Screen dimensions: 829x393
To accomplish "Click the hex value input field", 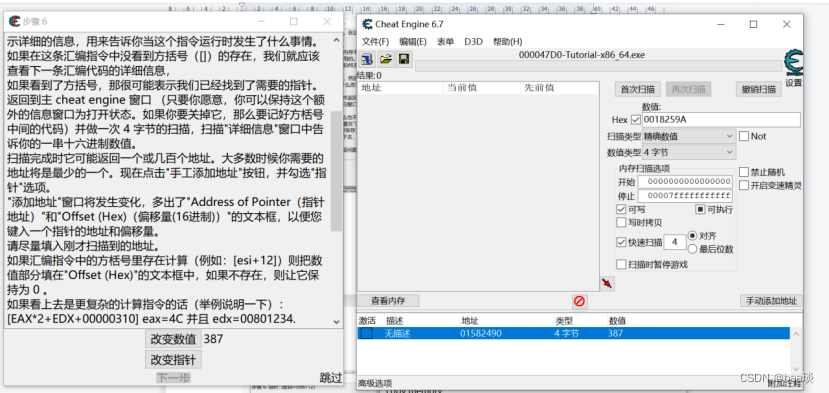I will 721,120.
